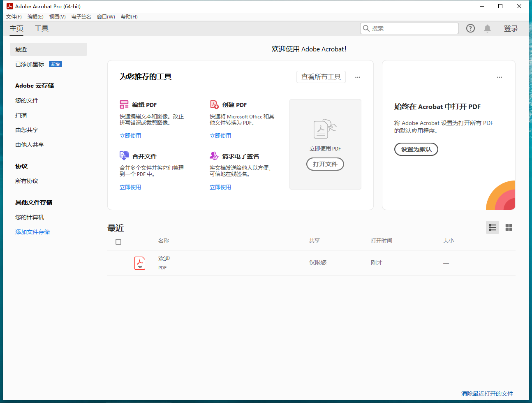The width and height of the screenshot is (532, 403).
Task: Open the 编辑 PDF tool icon
Action: click(124, 104)
